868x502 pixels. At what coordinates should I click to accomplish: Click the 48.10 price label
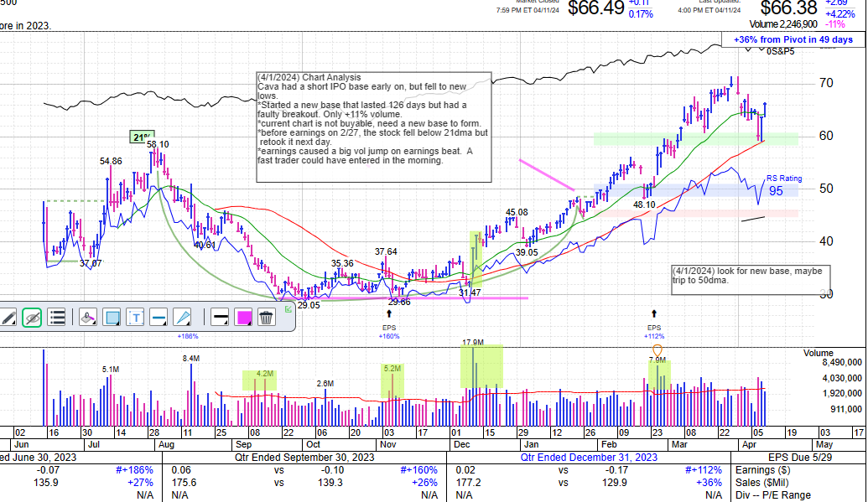pos(644,204)
